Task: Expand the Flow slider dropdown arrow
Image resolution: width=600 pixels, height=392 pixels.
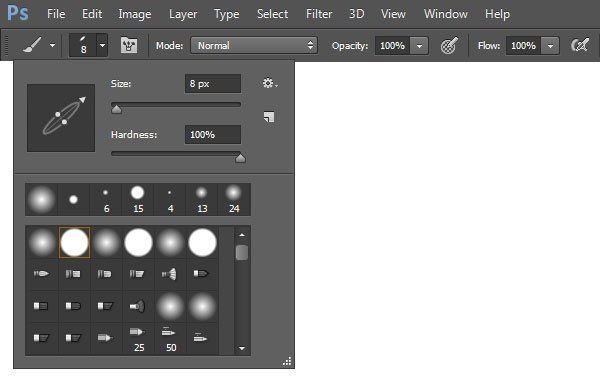Action: (x=550, y=46)
